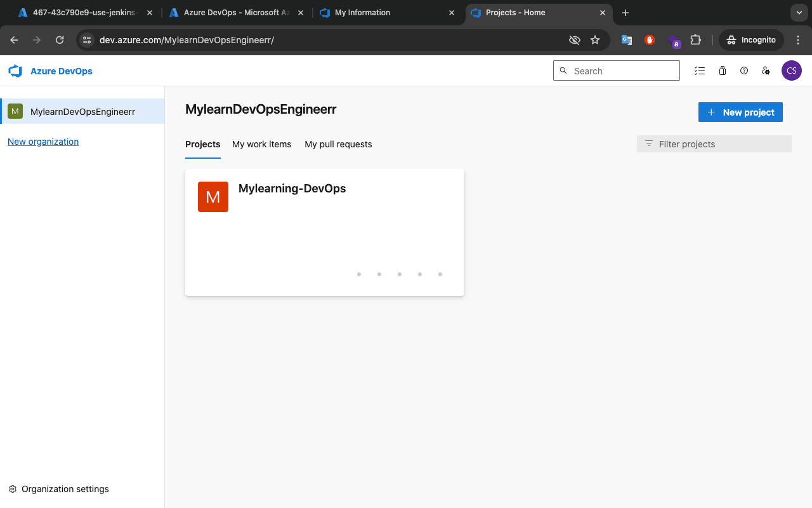Viewport: 812px width, 508px height.
Task: Bookmark this page with the star icon
Action: 595,40
